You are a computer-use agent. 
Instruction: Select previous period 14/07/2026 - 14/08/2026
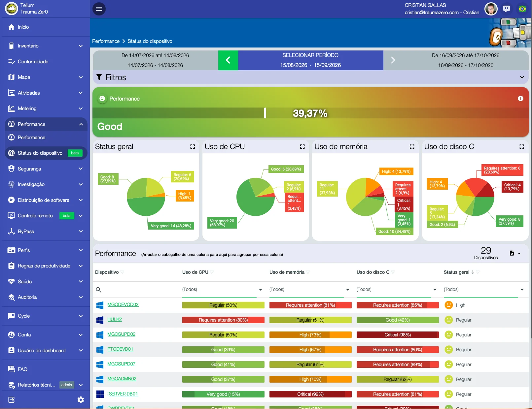pos(155,60)
